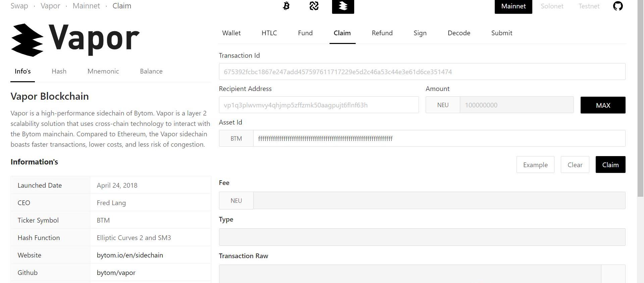
Task: Open the Balance tab
Action: click(151, 71)
